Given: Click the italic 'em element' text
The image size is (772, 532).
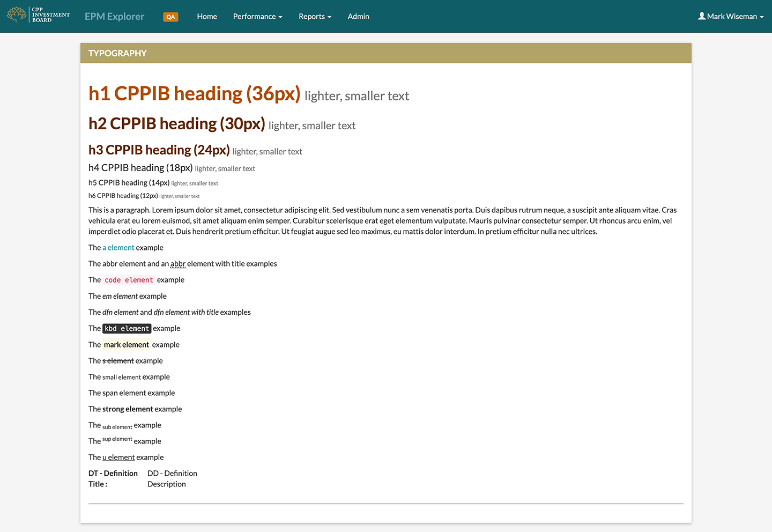Looking at the screenshot, I should 120,296.
